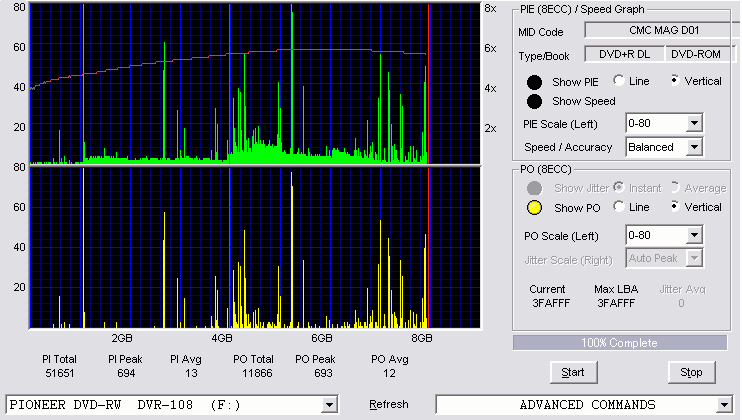Click the MID Code field CMC MAG D01

tap(663, 30)
